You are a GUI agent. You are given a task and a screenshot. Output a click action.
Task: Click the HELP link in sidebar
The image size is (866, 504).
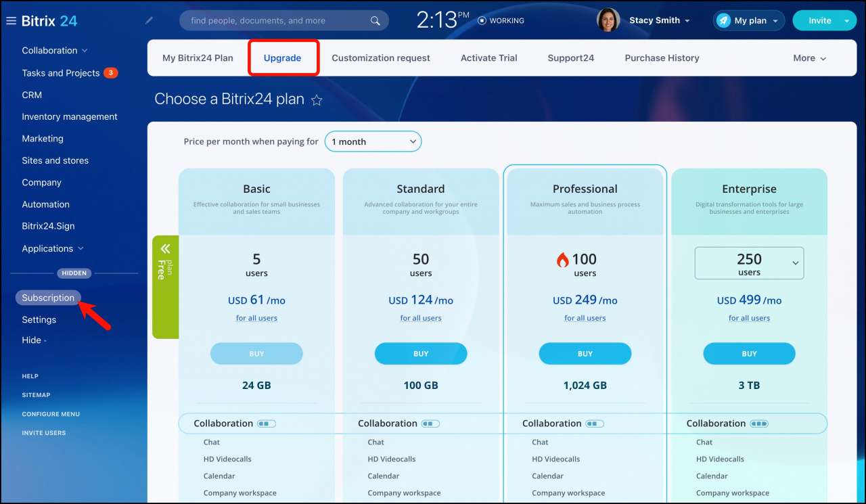(30, 376)
